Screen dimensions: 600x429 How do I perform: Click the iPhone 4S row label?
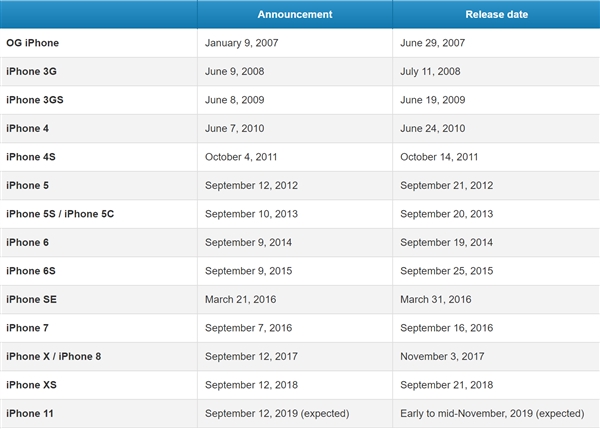pos(31,157)
